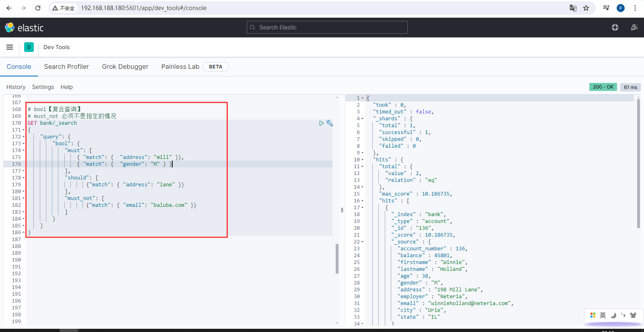Click the Dev Tools breadcrumb

coord(57,47)
